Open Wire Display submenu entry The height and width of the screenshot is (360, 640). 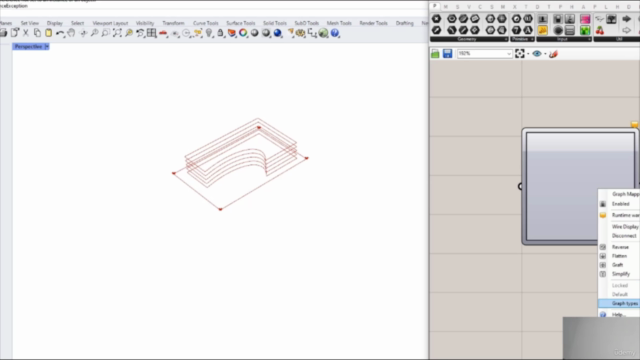pyautogui.click(x=619, y=227)
